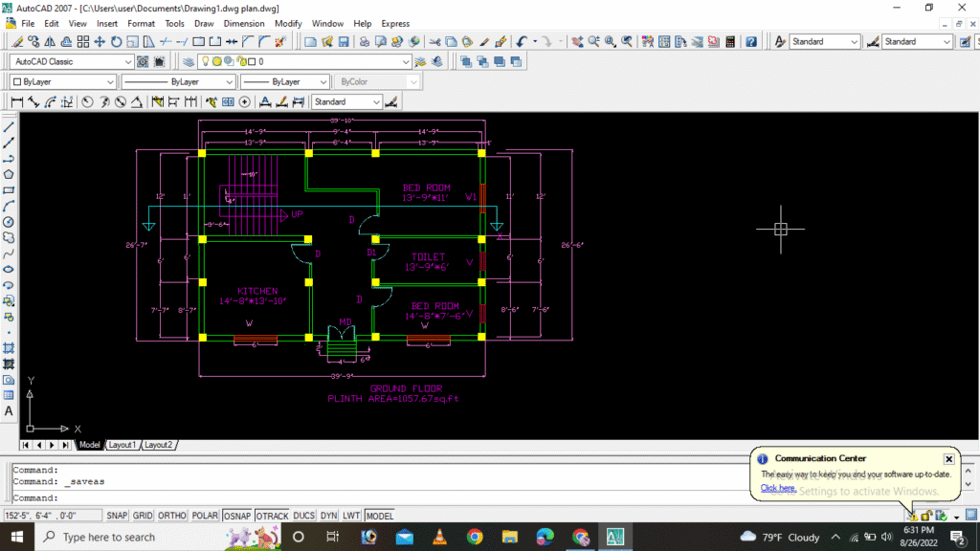980x551 pixels.
Task: Select the Revision Cloud tool
Action: (x=9, y=238)
